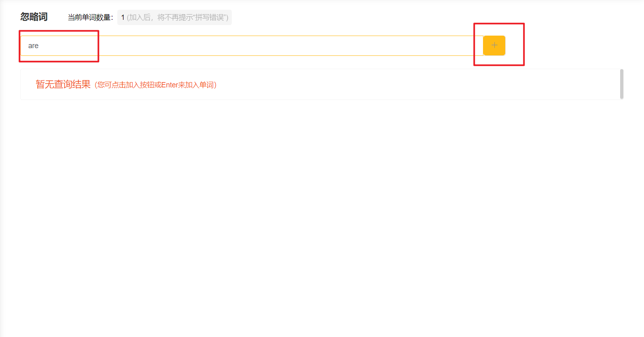Image resolution: width=644 pixels, height=337 pixels.
Task: Click the word count number 1
Action: (x=123, y=17)
